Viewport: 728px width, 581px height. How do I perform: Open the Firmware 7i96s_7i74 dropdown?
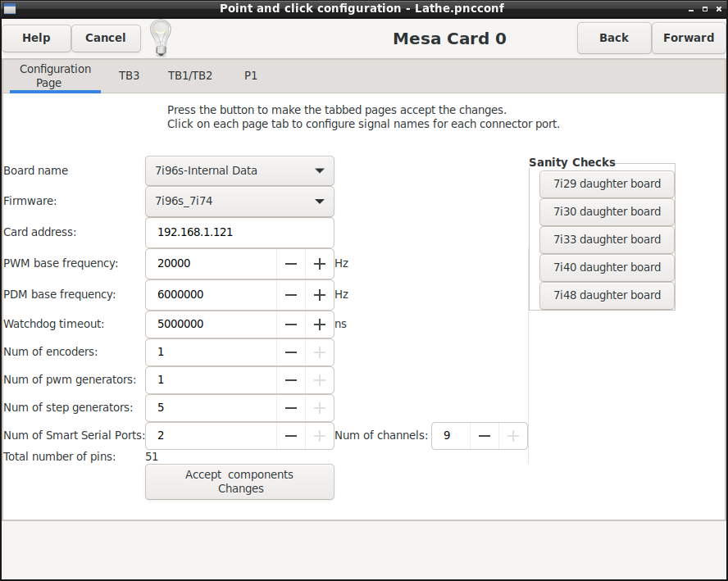239,202
